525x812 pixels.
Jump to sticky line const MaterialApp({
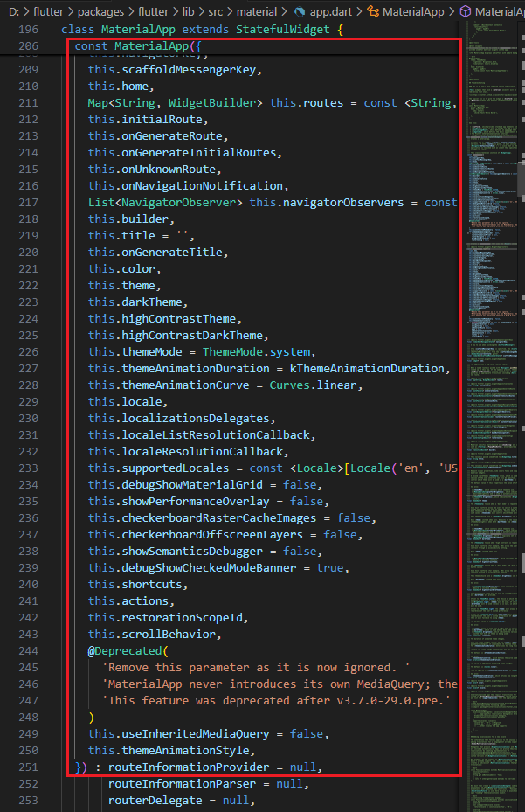pyautogui.click(x=138, y=46)
